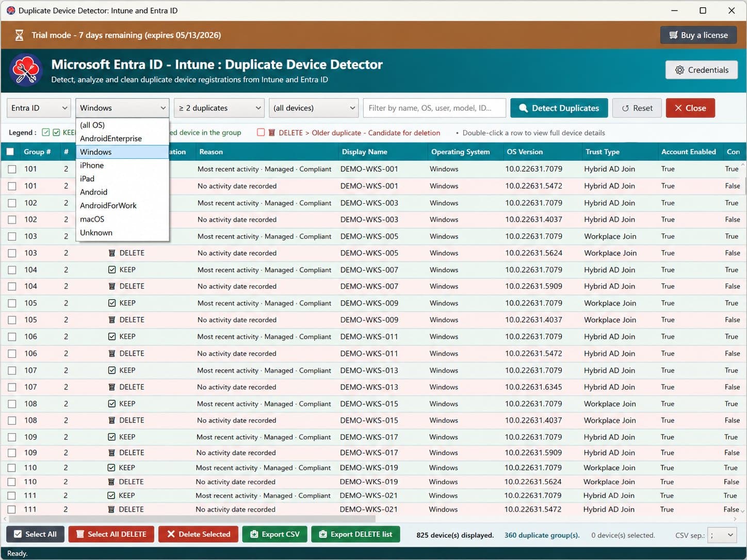Check the group 103 DELETE row checkbox
The height and width of the screenshot is (560, 747).
point(12,253)
